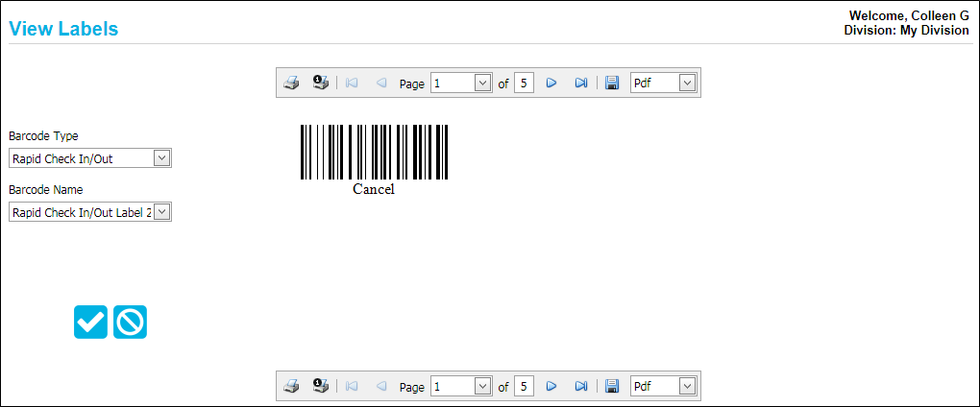Jump to last page using top toolbar

coord(581,83)
